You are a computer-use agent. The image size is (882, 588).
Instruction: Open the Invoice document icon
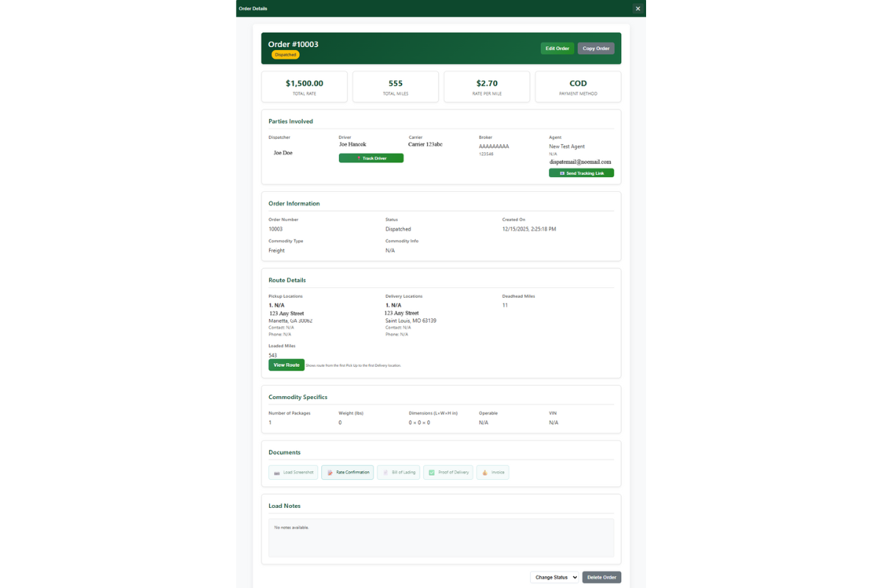[483, 472]
